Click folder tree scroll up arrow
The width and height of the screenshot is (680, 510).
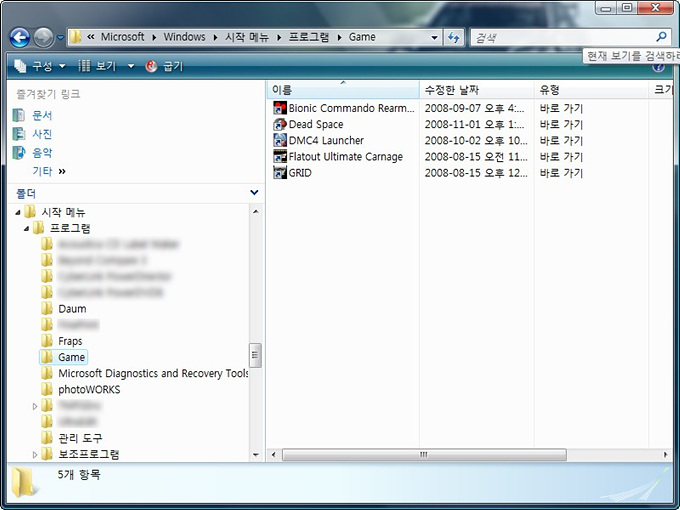[x=256, y=212]
